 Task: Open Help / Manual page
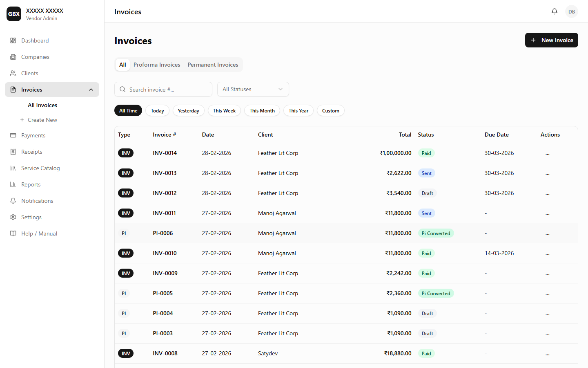click(x=52, y=233)
